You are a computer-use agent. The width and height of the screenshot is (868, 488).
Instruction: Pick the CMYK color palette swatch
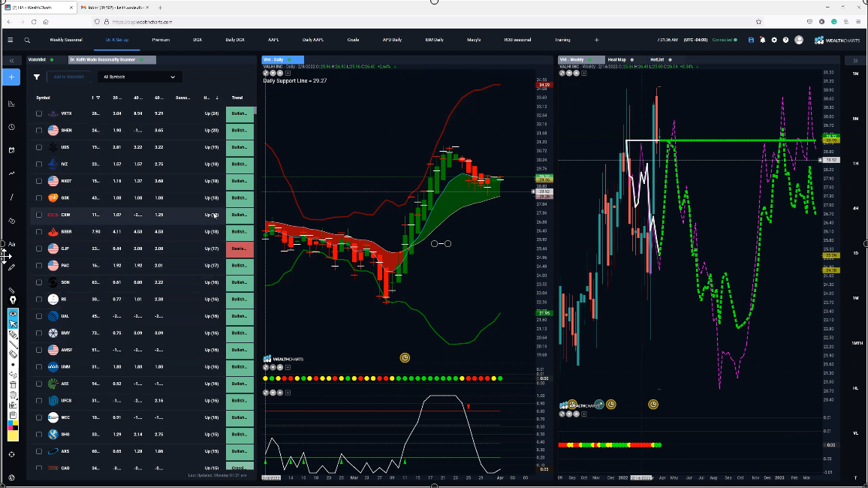pos(13,426)
